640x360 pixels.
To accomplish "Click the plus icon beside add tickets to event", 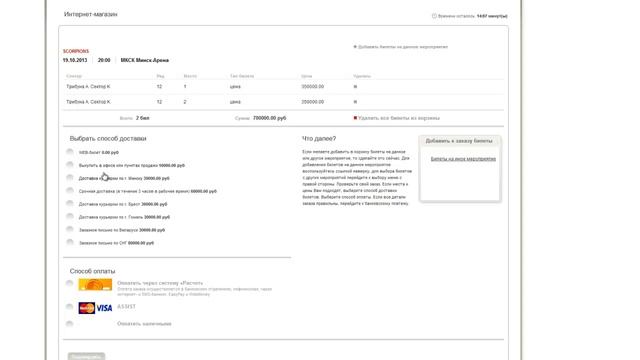I will point(355,47).
